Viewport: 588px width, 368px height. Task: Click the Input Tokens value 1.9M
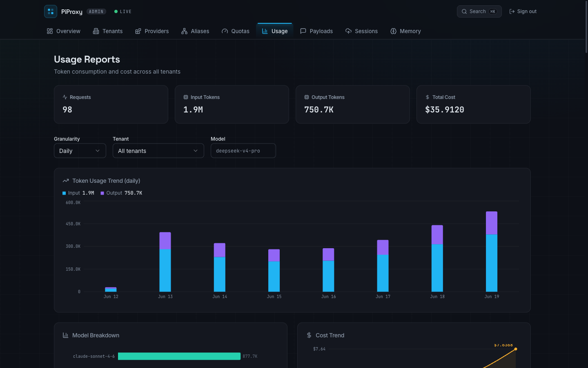pos(193,110)
